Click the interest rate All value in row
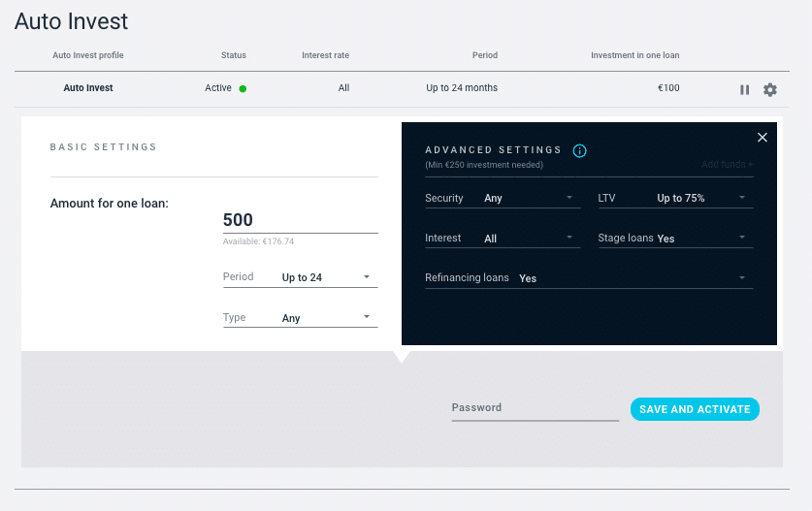Viewport: 812px width, 511px height. pos(343,88)
